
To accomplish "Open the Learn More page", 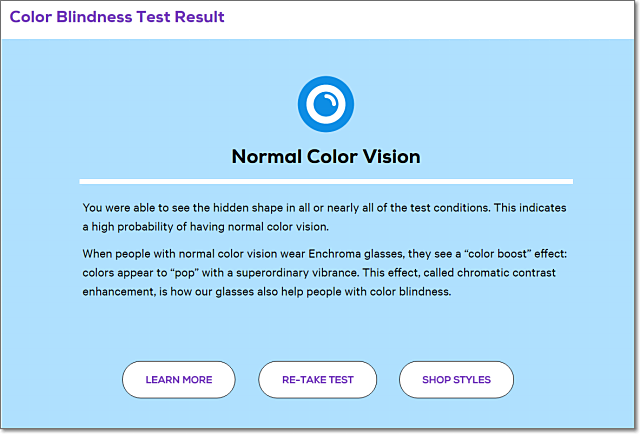I will (179, 380).
